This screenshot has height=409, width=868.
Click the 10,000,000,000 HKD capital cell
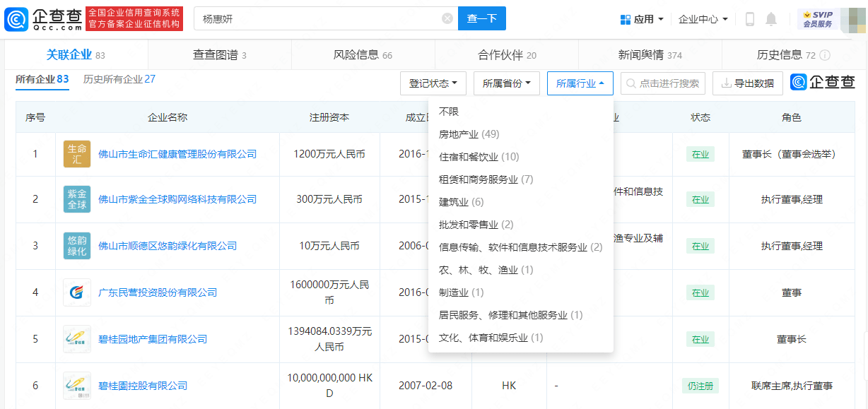coord(329,386)
